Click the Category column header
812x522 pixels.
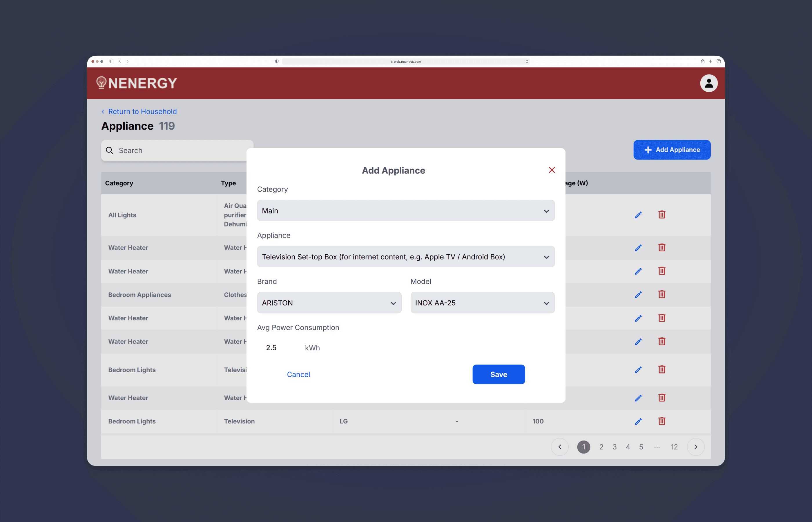click(119, 183)
